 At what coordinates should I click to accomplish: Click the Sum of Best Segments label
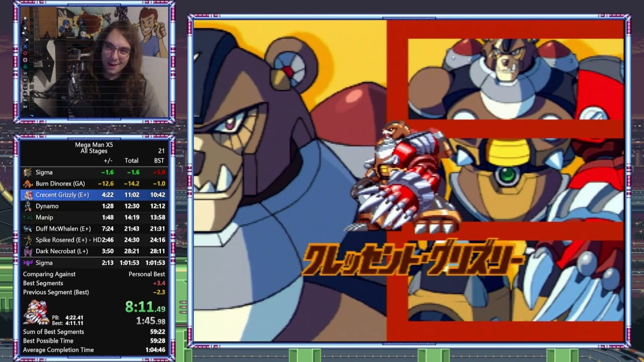point(53,332)
